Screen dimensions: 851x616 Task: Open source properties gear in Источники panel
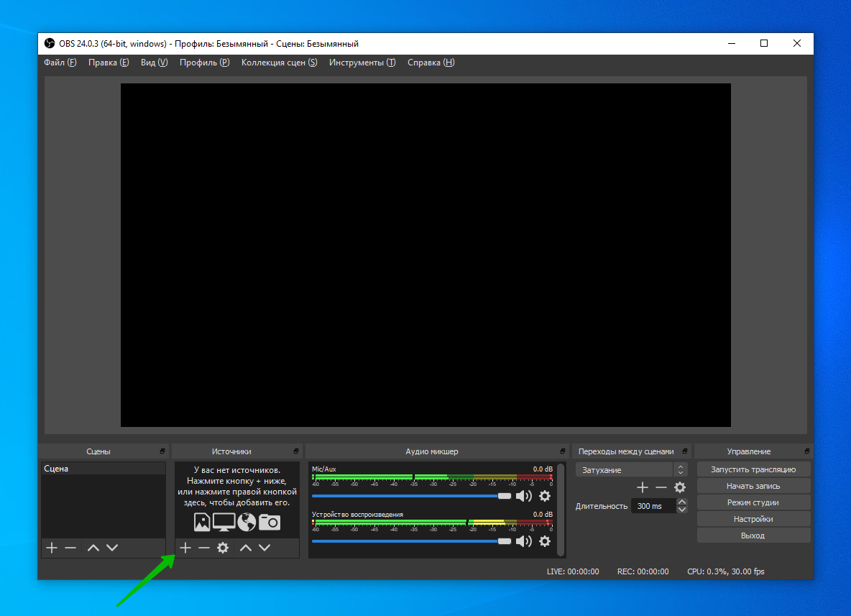(223, 548)
